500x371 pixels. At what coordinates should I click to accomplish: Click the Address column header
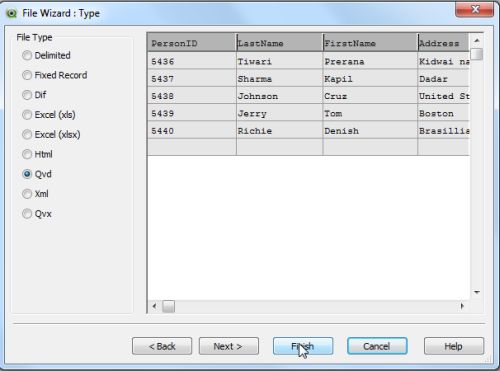coord(443,43)
